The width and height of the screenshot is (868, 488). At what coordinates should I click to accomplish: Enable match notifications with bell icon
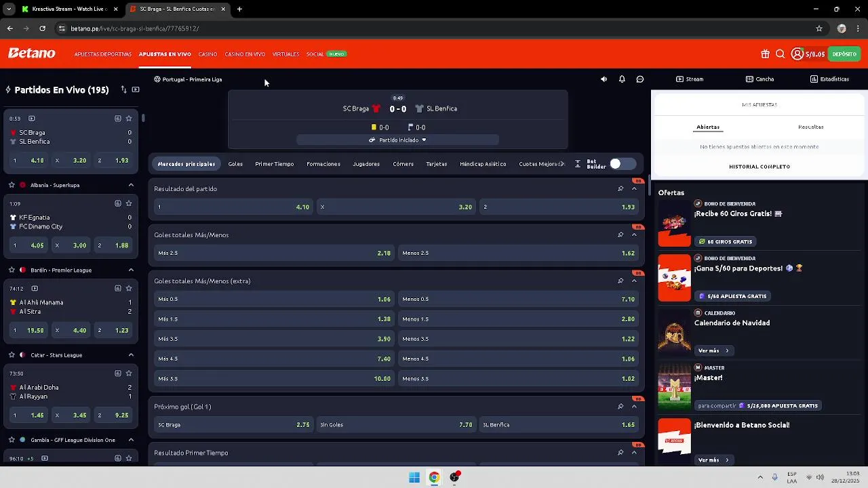coord(622,79)
